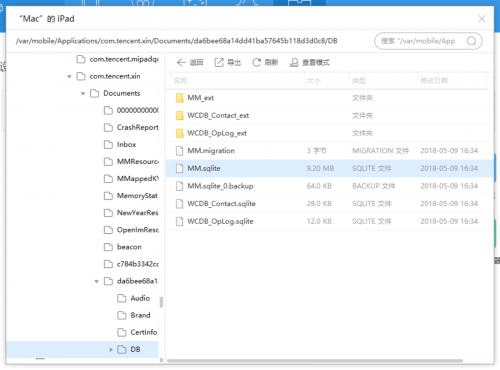Viewport: 500px width, 370px height.
Task: Click the Inbox folder icon
Action: 108,144
